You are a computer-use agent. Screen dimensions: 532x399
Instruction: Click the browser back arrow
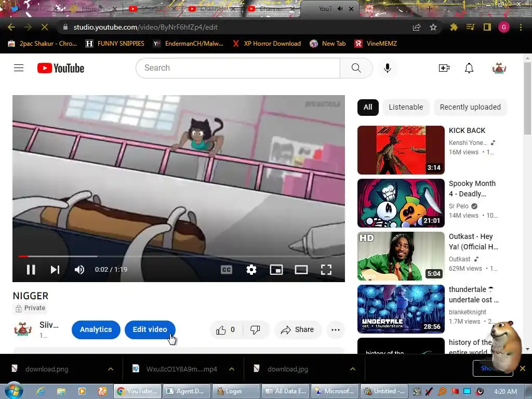[x=11, y=27]
